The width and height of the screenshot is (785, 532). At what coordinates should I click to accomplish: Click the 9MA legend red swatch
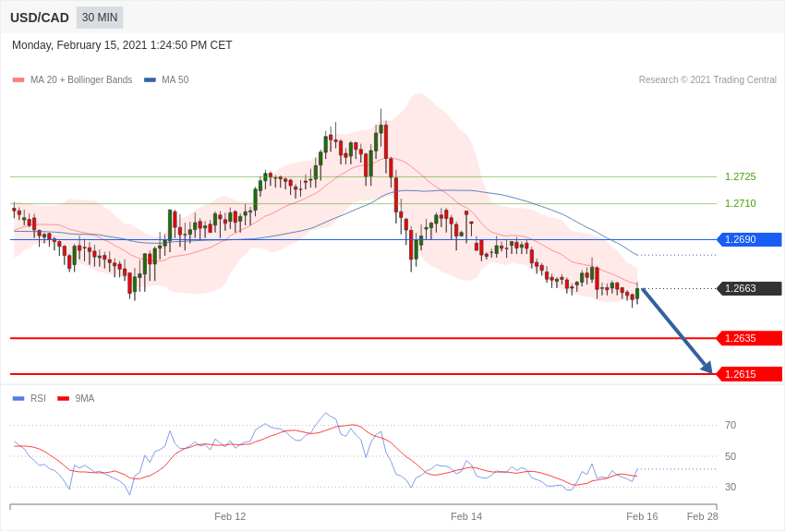coord(64,398)
